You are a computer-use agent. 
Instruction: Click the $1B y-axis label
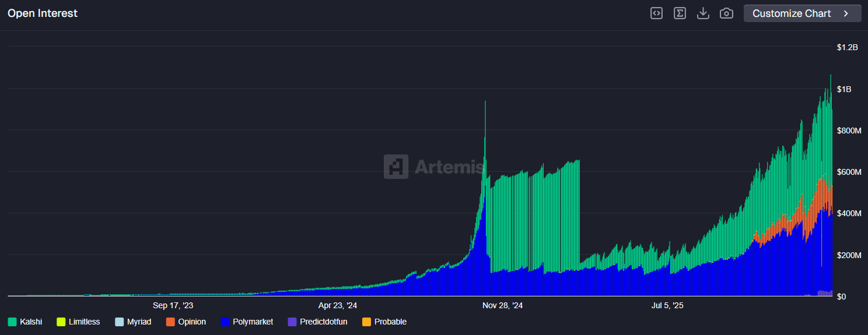click(x=843, y=89)
